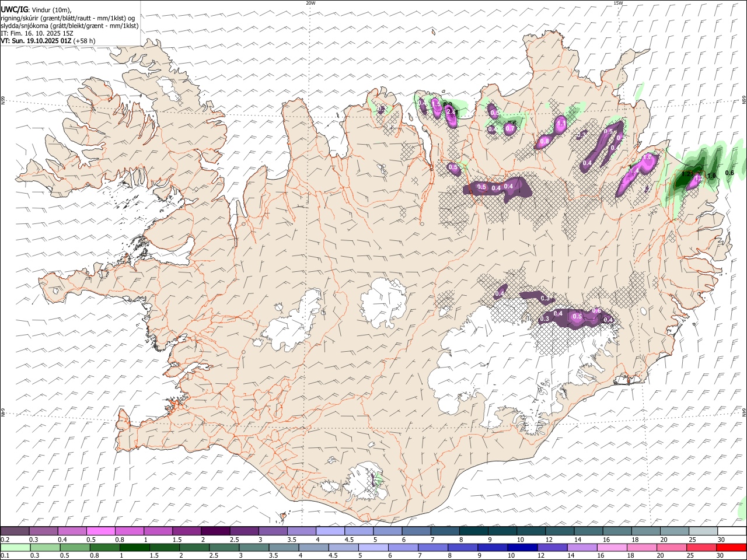The height and width of the screenshot is (560, 747).
Task: Click the green precipitation patch on the south glacier
Action: 378,480
